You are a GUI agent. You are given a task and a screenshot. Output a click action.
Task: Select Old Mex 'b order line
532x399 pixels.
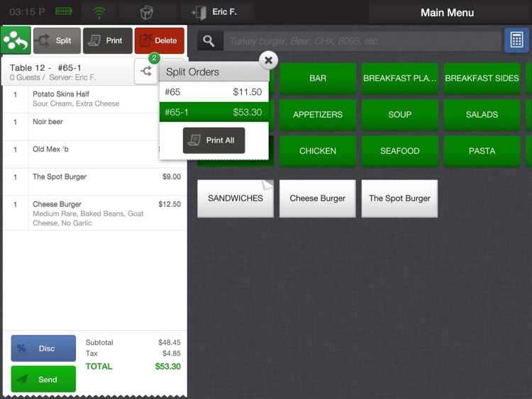82,154
